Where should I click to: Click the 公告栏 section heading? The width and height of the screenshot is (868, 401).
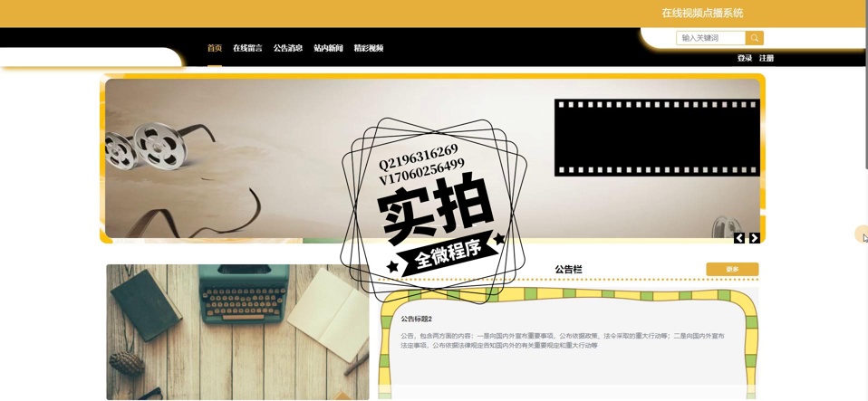coord(568,270)
